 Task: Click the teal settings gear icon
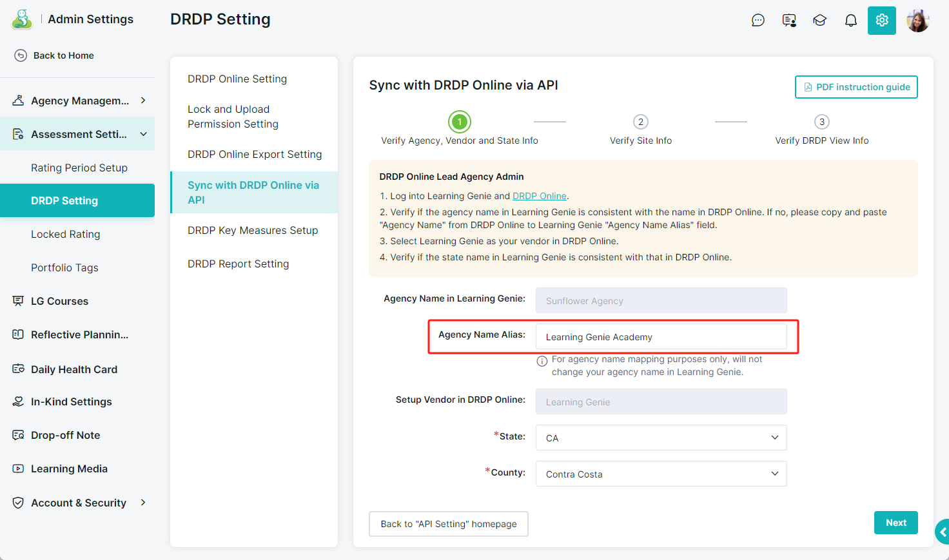click(x=882, y=21)
